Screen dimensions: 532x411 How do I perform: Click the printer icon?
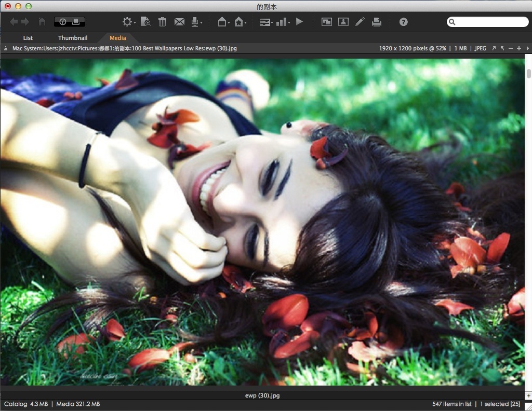[377, 22]
